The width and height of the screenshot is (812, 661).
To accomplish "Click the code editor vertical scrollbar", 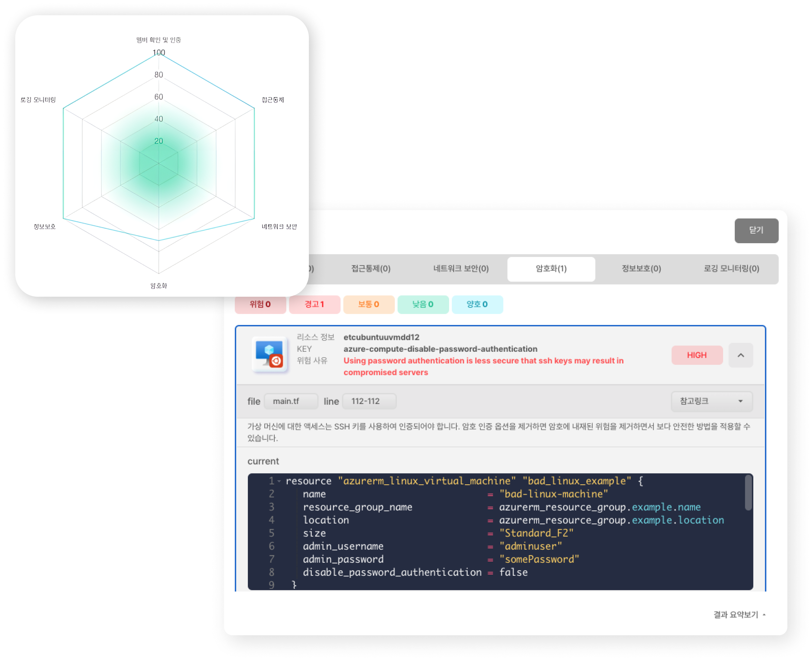I will click(x=748, y=493).
